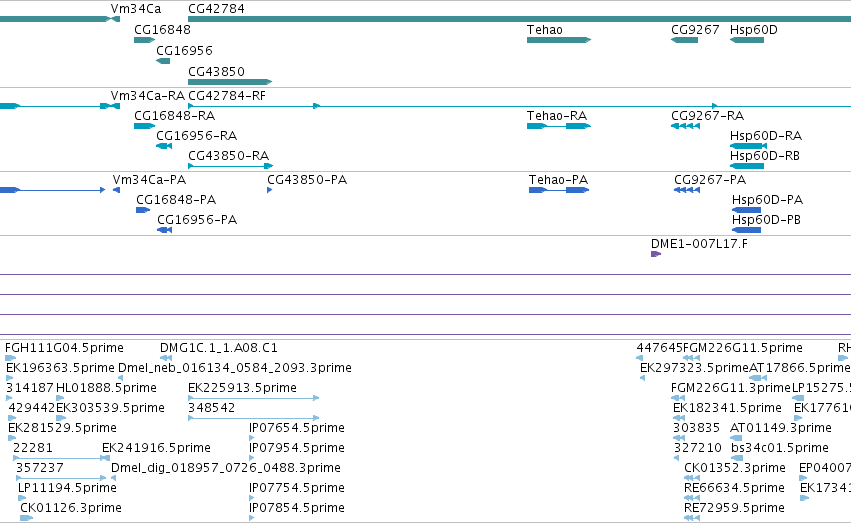The image size is (851, 523).
Task: Click the bs34c01.5prime EST label
Action: coord(780,448)
